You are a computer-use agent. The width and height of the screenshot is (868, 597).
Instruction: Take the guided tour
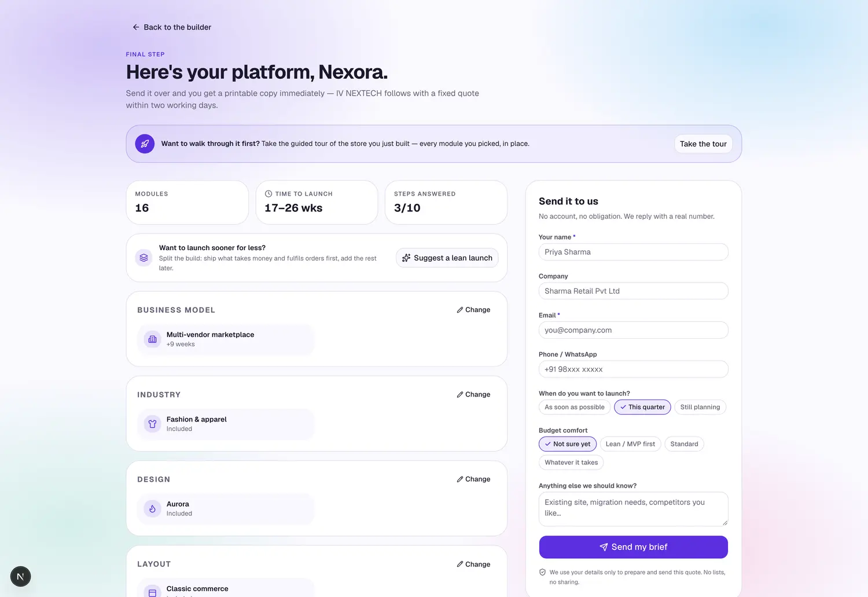tap(703, 144)
